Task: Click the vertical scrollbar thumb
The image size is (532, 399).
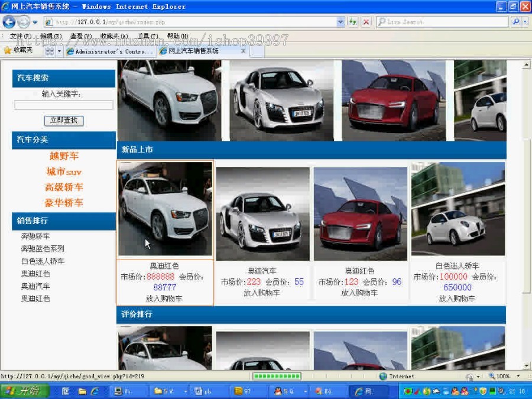Action: (526, 215)
